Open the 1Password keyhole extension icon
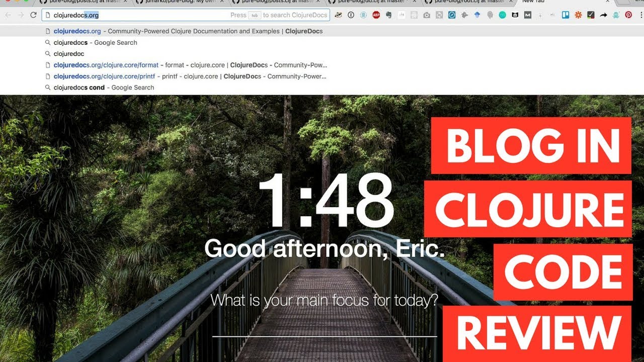 click(351, 15)
